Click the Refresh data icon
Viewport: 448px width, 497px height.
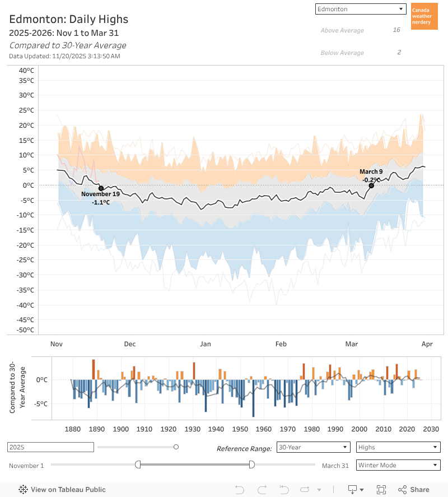pyautogui.click(x=305, y=489)
